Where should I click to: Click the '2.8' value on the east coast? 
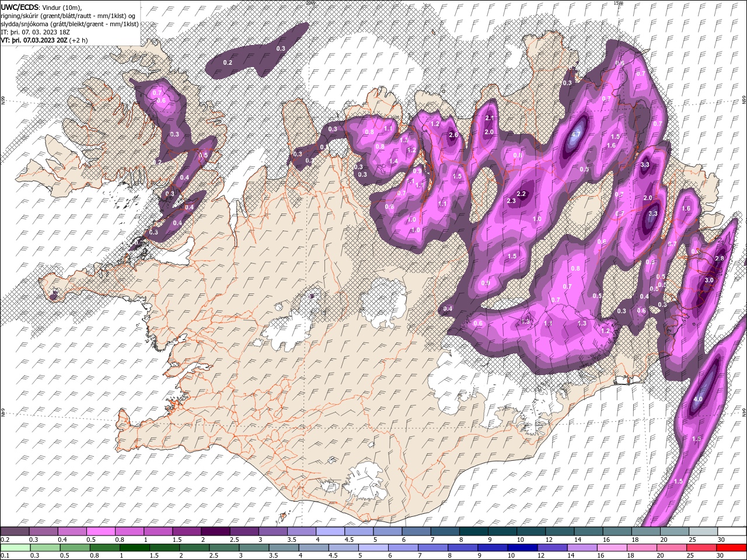[x=720, y=258]
